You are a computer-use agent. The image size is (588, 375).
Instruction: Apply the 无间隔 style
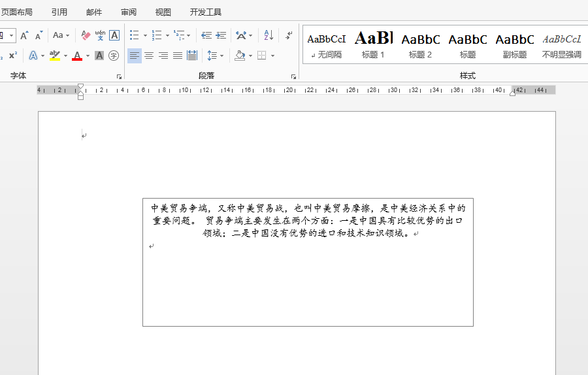tap(326, 45)
